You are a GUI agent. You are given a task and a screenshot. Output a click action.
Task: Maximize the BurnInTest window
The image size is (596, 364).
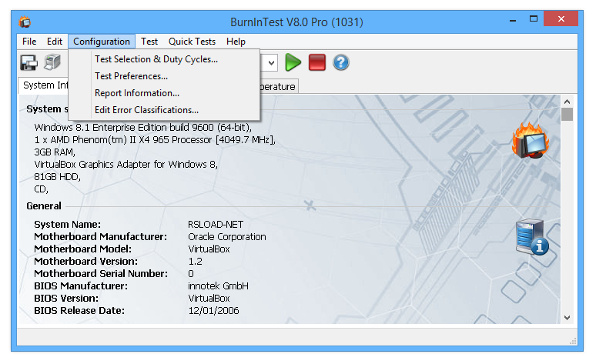click(x=534, y=19)
